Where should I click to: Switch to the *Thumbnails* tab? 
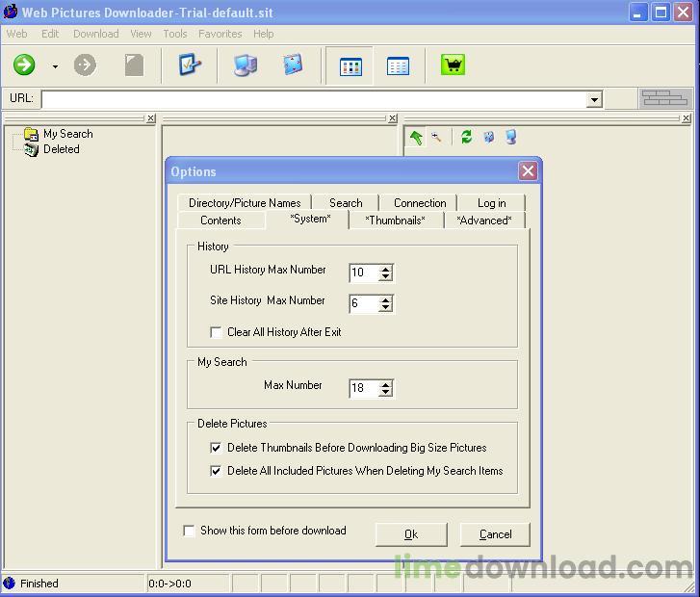(395, 221)
